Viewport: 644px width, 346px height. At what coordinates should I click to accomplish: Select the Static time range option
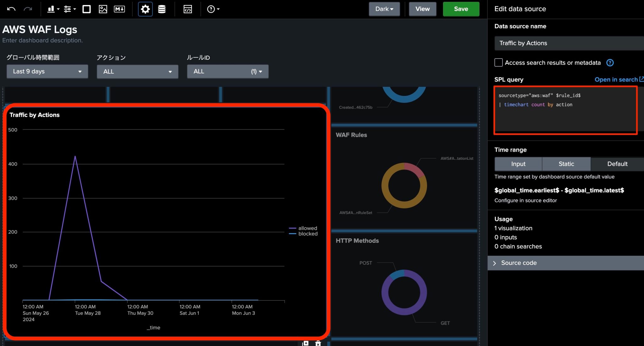566,164
